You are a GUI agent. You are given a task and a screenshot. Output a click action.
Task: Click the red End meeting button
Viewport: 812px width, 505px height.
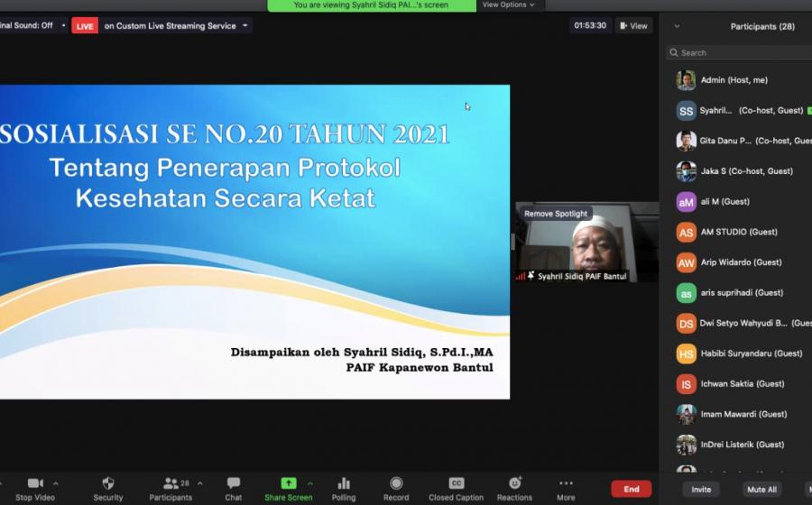(632, 489)
